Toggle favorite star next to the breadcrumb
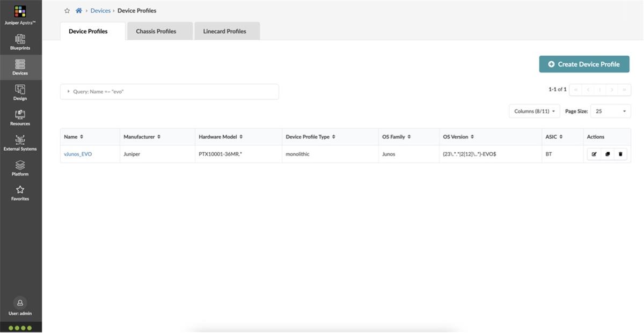Viewport: 644px width, 333px height. [67, 10]
